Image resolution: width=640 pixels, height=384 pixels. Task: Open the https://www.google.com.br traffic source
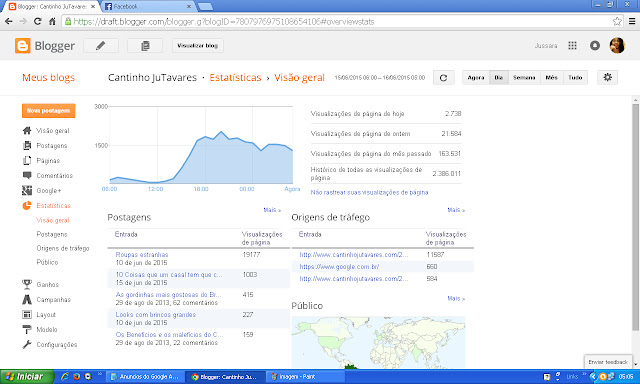[x=339, y=266]
